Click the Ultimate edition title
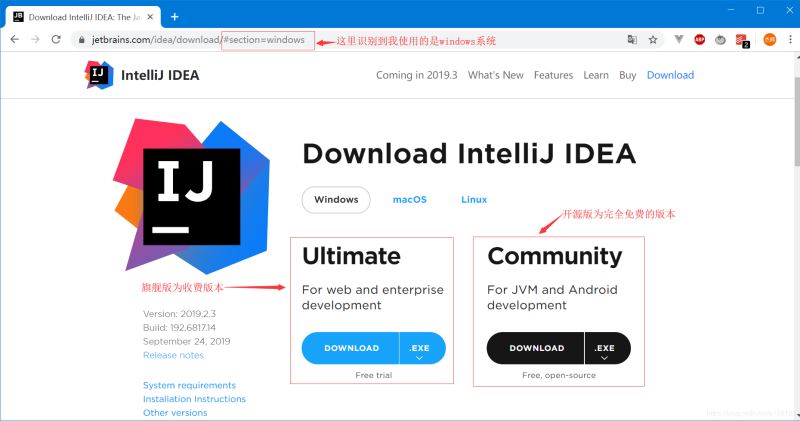This screenshot has height=421, width=800. [352, 256]
